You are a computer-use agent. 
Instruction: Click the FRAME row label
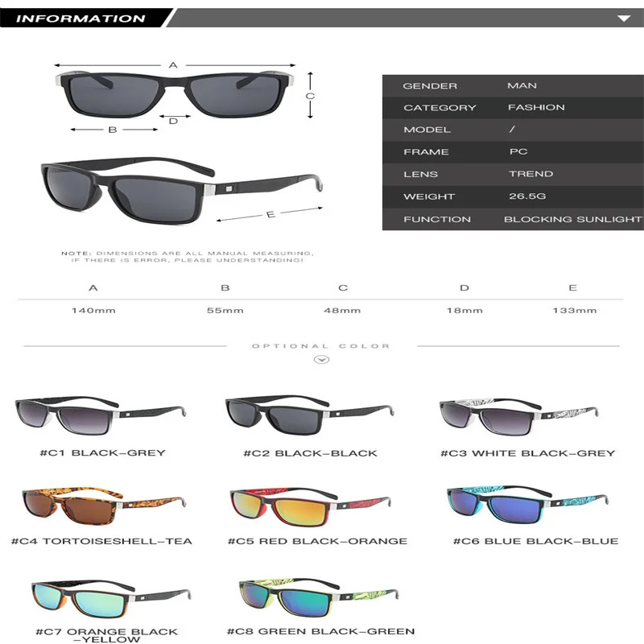[x=426, y=152]
